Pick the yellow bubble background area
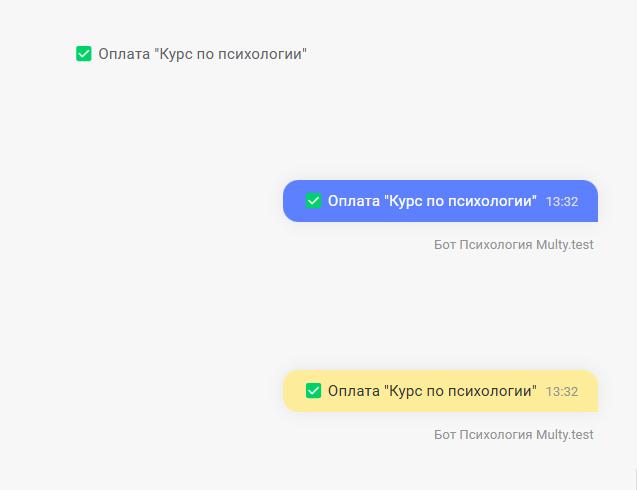This screenshot has height=490, width=637. click(x=440, y=391)
